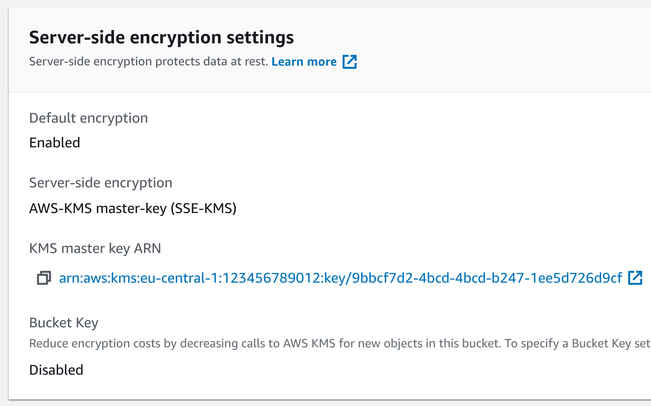This screenshot has width=651, height=406.
Task: Select the AWS-KMS master-key (SSE-KMS) value
Action: [133, 208]
